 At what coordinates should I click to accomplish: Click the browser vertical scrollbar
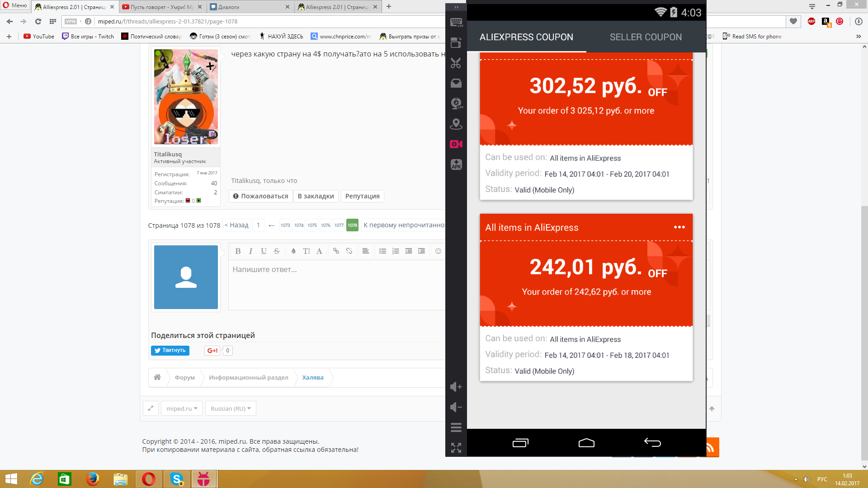[x=864, y=332]
